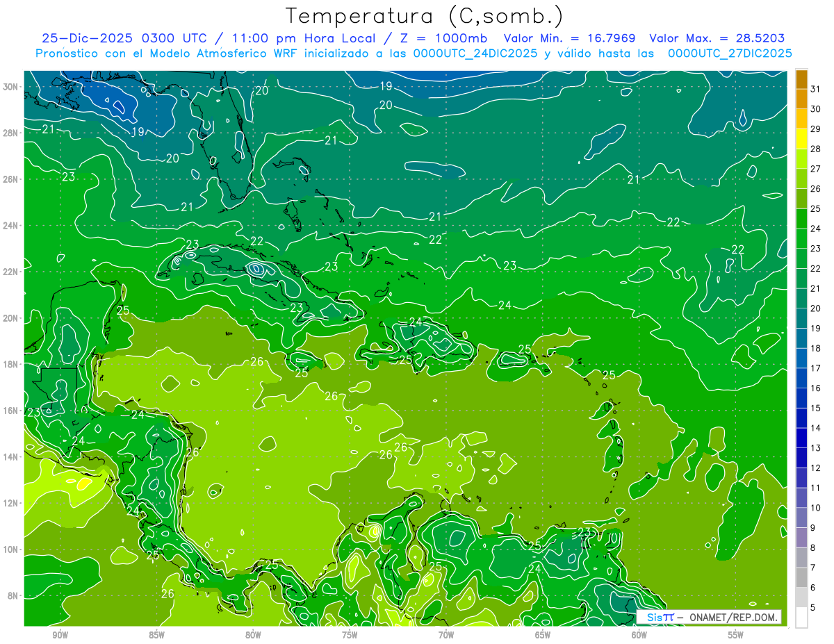Click latitude axis label 14N
Screen dimensions: 834x644
coord(10,457)
